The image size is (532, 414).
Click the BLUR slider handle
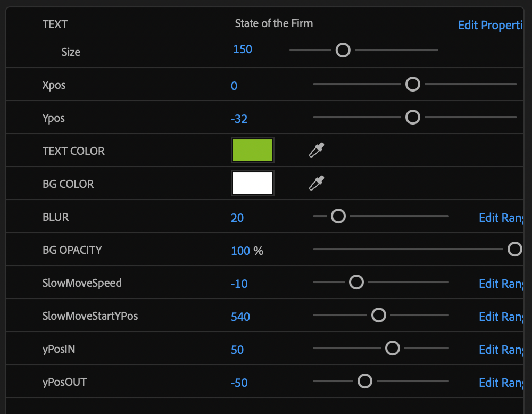tap(338, 216)
